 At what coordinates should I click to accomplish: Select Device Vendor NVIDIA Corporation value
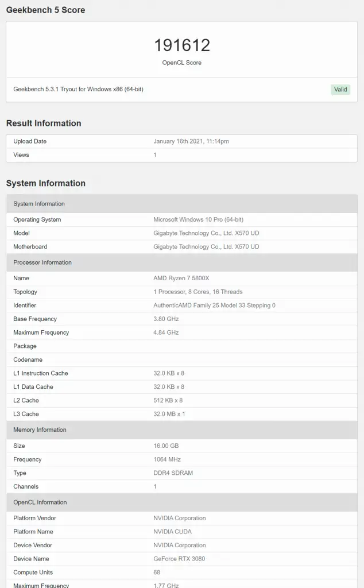click(180, 546)
